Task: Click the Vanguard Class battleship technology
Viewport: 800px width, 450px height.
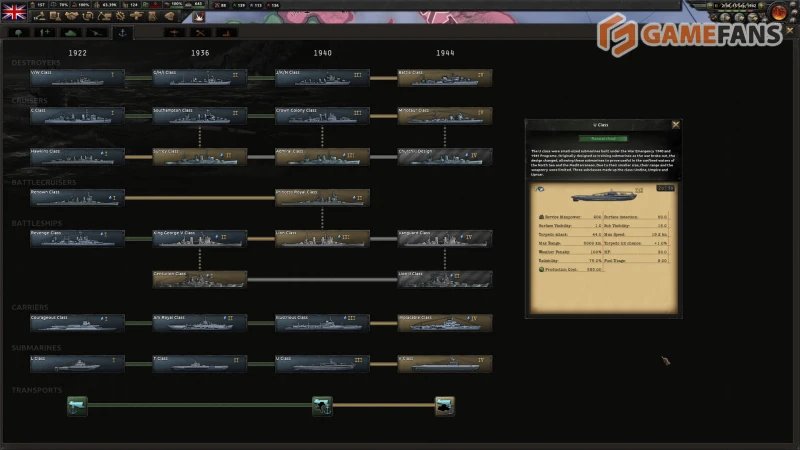Action: tap(444, 237)
